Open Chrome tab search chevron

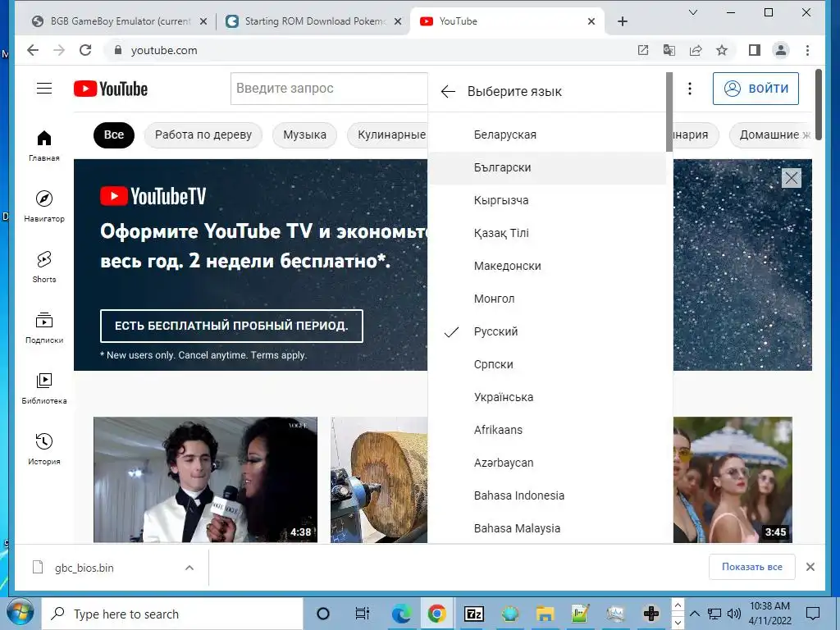692,12
